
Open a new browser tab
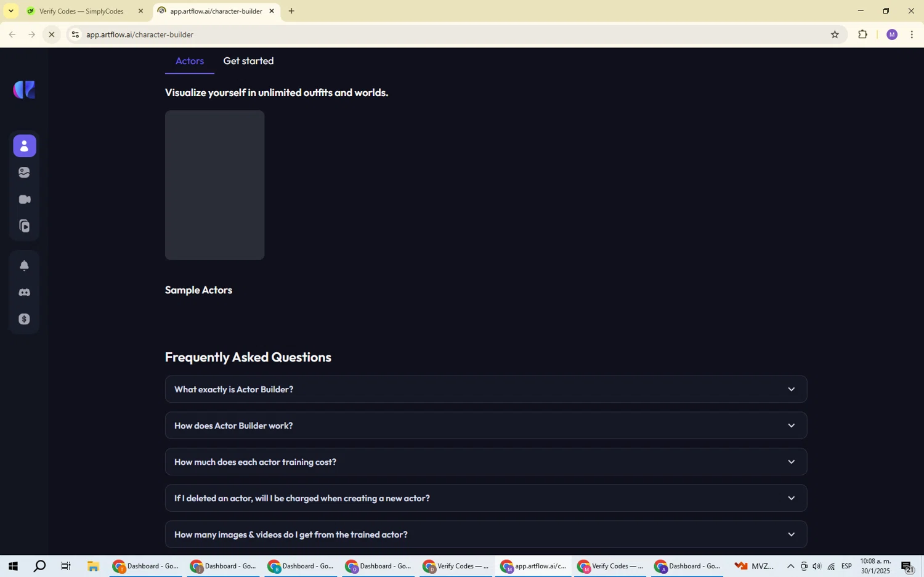[x=291, y=11]
